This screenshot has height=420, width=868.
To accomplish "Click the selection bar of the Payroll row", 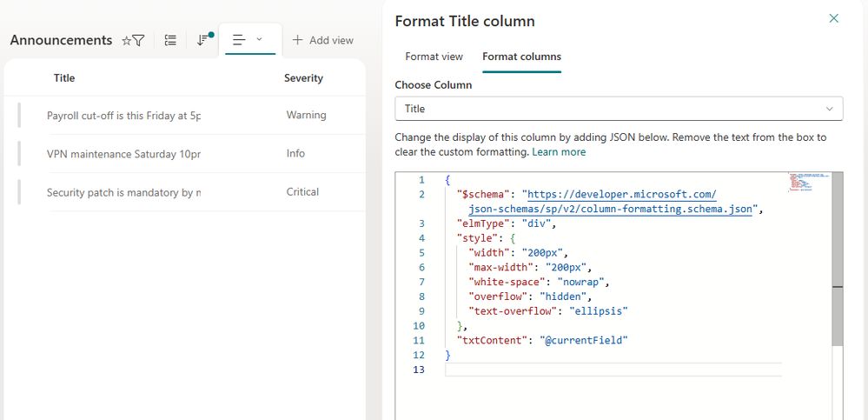I will 19,116.
